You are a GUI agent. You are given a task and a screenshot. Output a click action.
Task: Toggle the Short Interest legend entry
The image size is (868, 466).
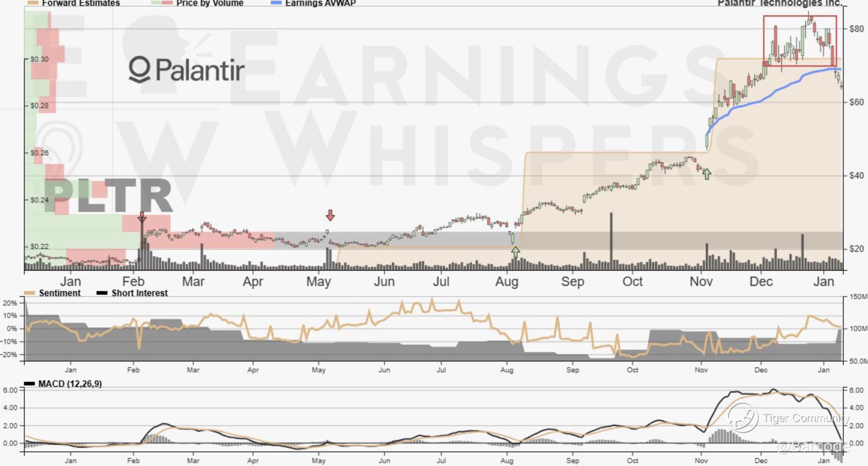point(139,293)
